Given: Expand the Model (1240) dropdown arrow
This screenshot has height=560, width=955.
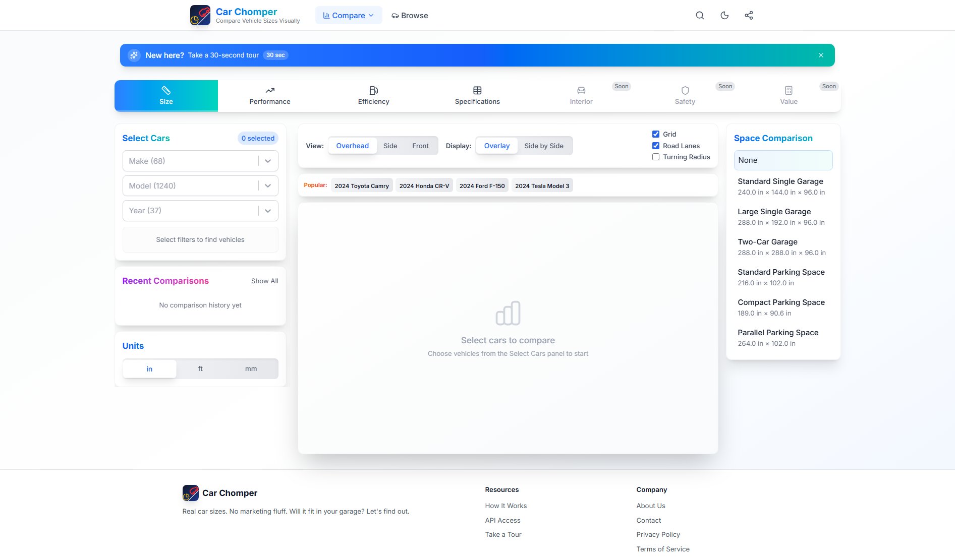Looking at the screenshot, I should click(x=268, y=186).
